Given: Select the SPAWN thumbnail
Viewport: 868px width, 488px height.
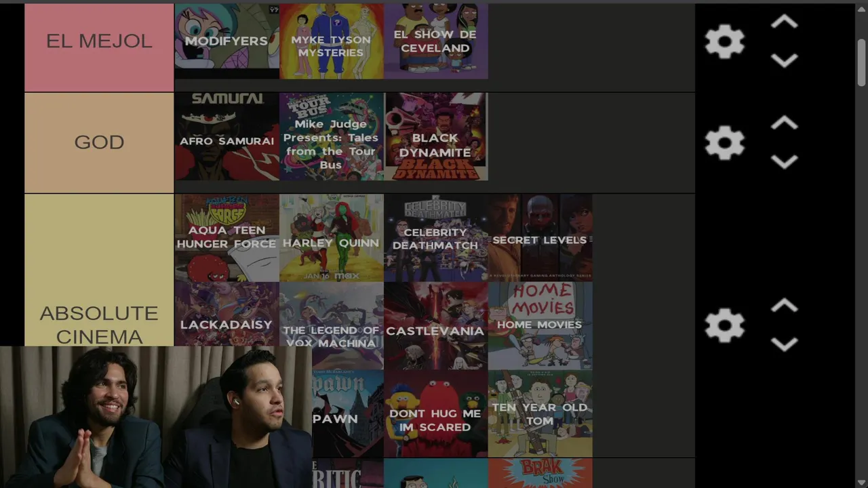Looking at the screenshot, I should click(x=348, y=413).
